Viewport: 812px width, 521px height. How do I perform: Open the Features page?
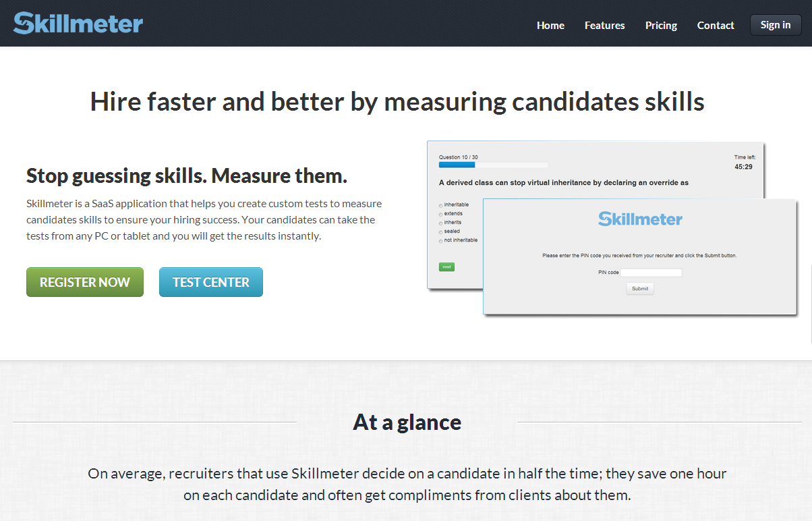point(604,25)
